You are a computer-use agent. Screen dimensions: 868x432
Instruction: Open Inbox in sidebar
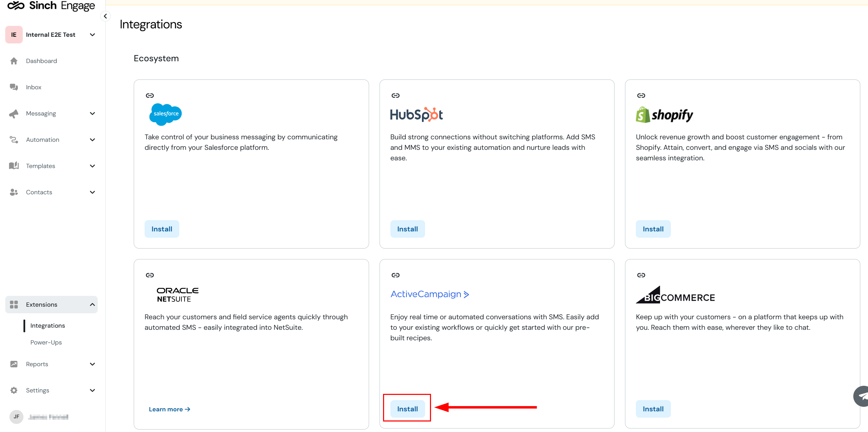(x=51, y=87)
